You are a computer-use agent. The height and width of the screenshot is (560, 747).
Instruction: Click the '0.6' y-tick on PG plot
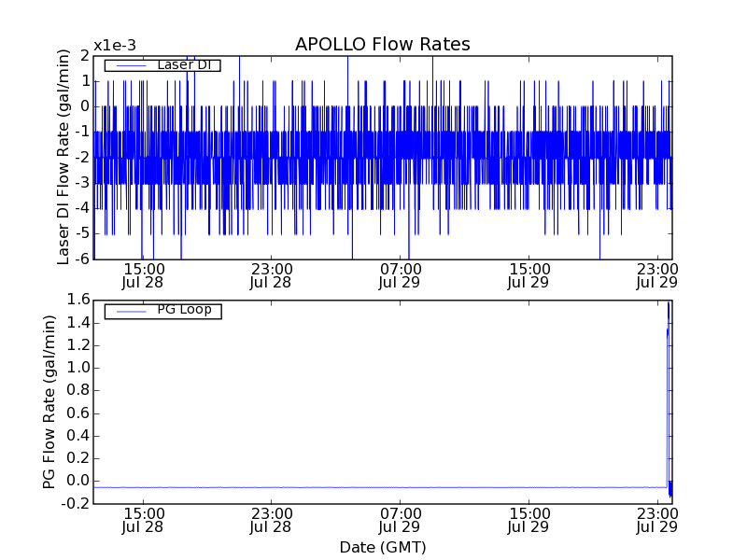78,413
